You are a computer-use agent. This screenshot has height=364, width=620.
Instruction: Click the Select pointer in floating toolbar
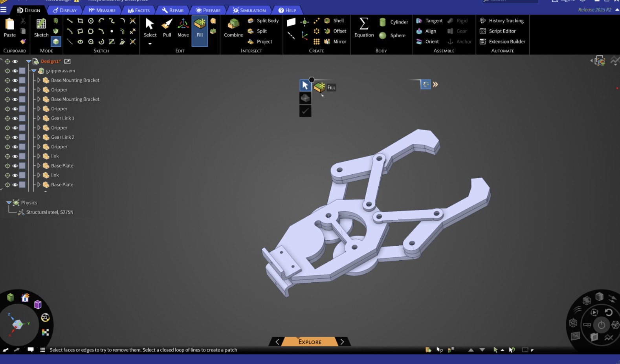[305, 85]
